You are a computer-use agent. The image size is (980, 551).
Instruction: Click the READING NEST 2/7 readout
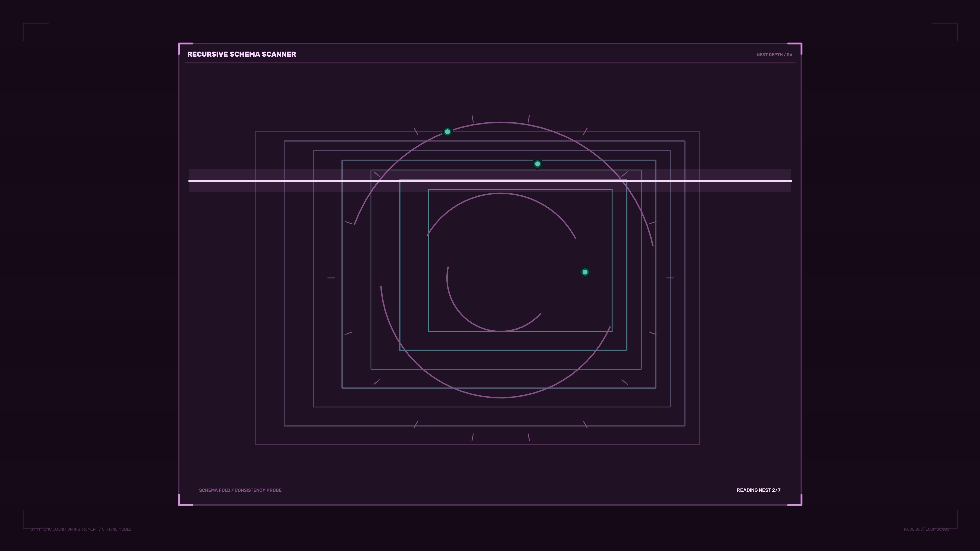point(758,490)
